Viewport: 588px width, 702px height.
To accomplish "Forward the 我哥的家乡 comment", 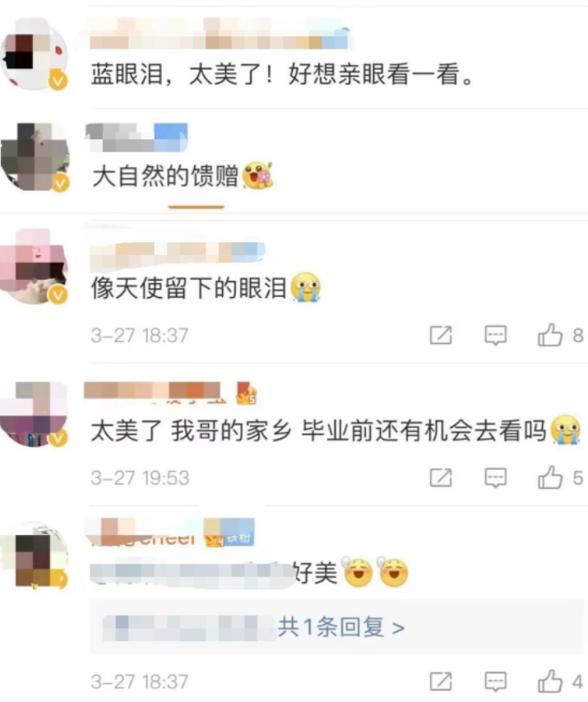I will point(441,477).
